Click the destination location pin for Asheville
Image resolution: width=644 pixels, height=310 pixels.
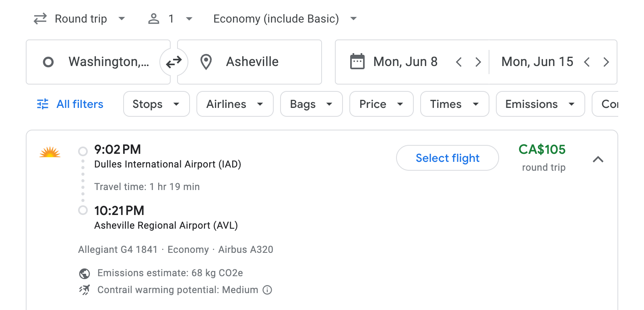click(x=206, y=62)
